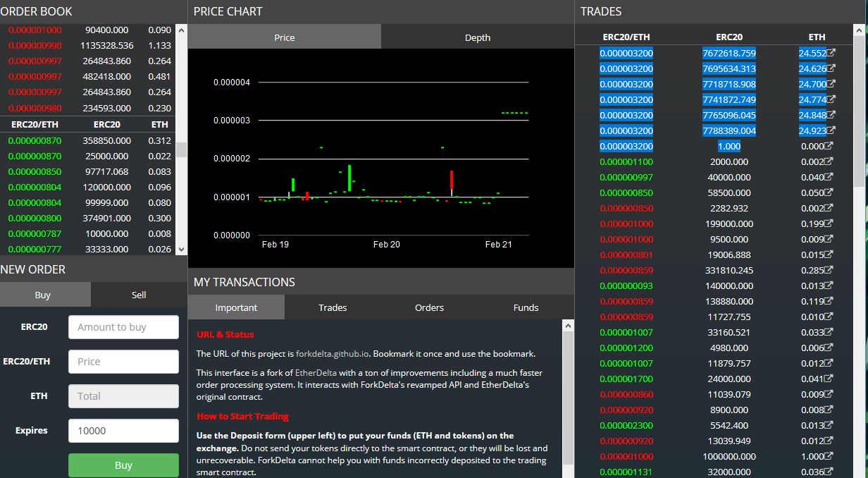
Task: Select sell order at price 0.000000980
Action: pos(35,108)
